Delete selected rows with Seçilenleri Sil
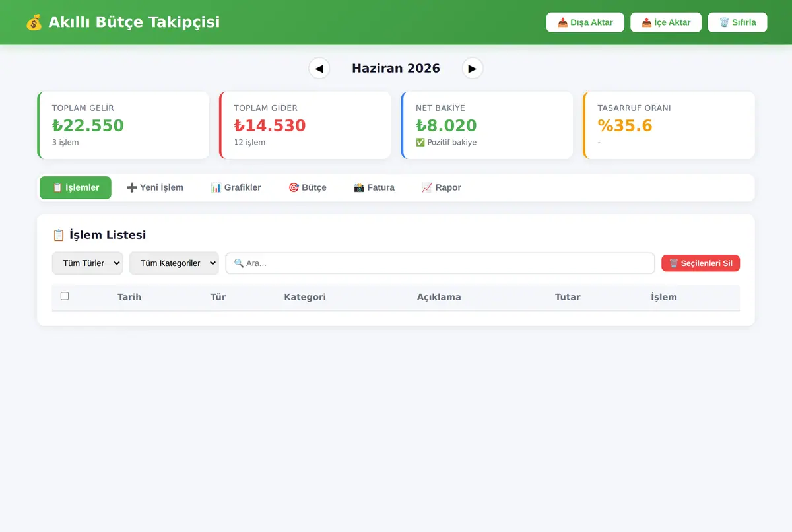This screenshot has height=532, width=792. point(701,263)
